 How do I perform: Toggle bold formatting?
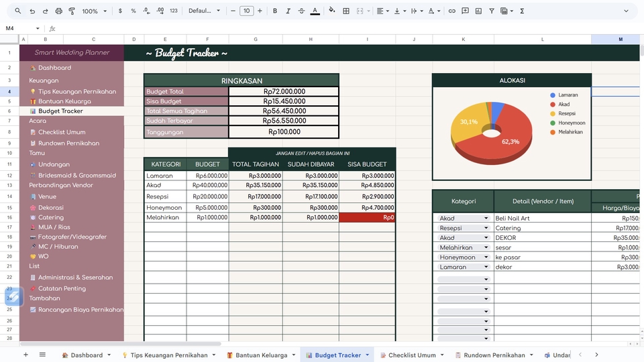276,11
